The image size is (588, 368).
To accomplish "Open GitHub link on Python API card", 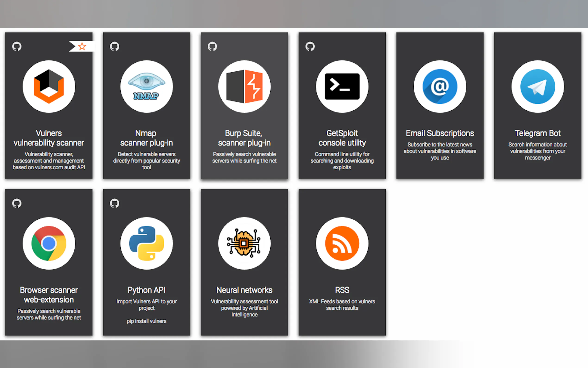I will (x=115, y=203).
